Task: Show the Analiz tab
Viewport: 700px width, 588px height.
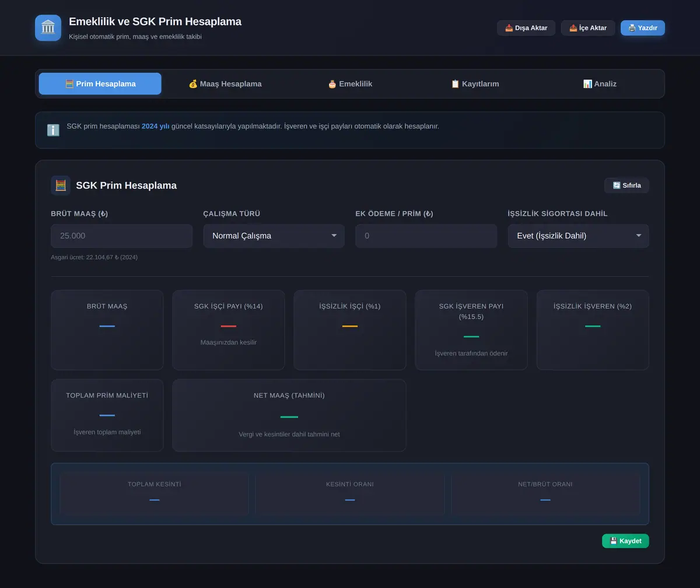Action: point(600,84)
